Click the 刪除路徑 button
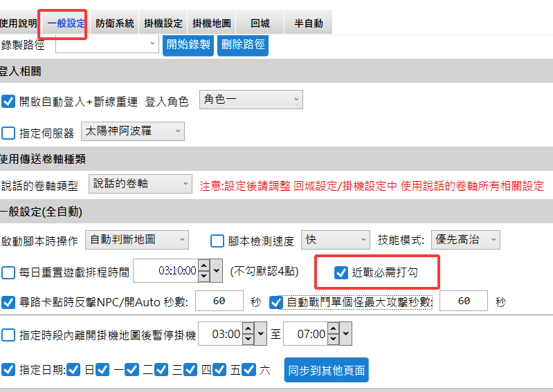Image resolution: width=553 pixels, height=392 pixels. pyautogui.click(x=242, y=44)
